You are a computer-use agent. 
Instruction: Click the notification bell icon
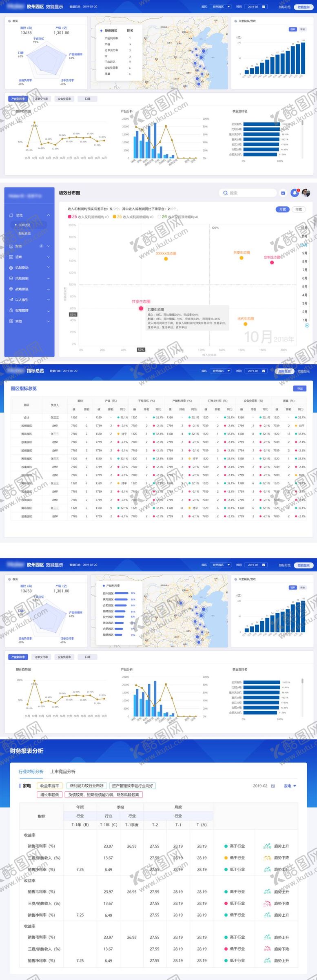295,193
